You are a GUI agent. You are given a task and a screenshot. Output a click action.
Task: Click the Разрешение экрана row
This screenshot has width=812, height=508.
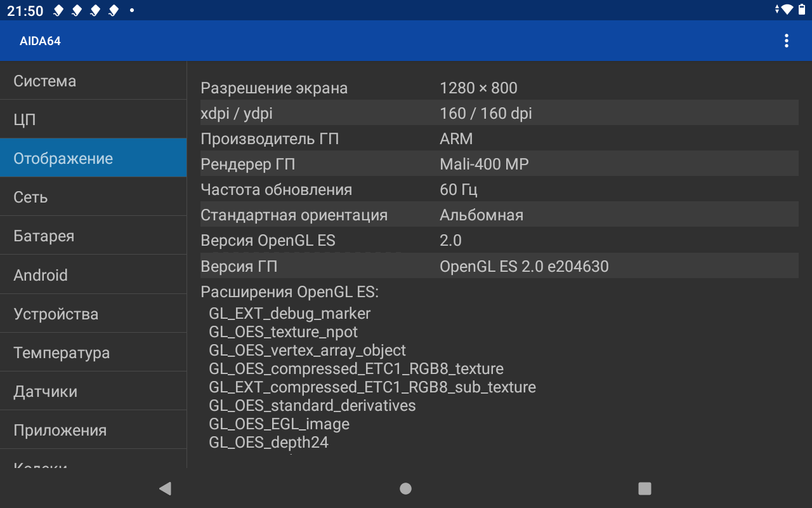pyautogui.click(x=499, y=88)
